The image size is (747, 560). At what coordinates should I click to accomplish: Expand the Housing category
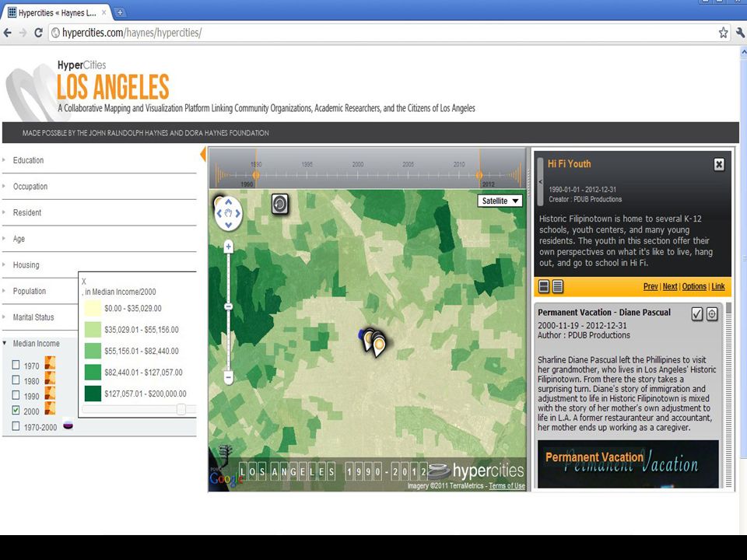click(x=26, y=265)
